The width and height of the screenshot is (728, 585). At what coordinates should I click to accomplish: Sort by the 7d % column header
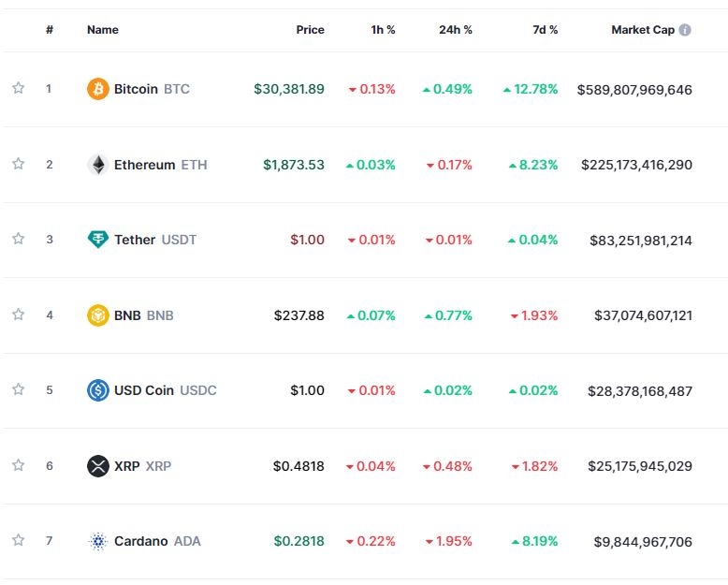[x=545, y=30]
